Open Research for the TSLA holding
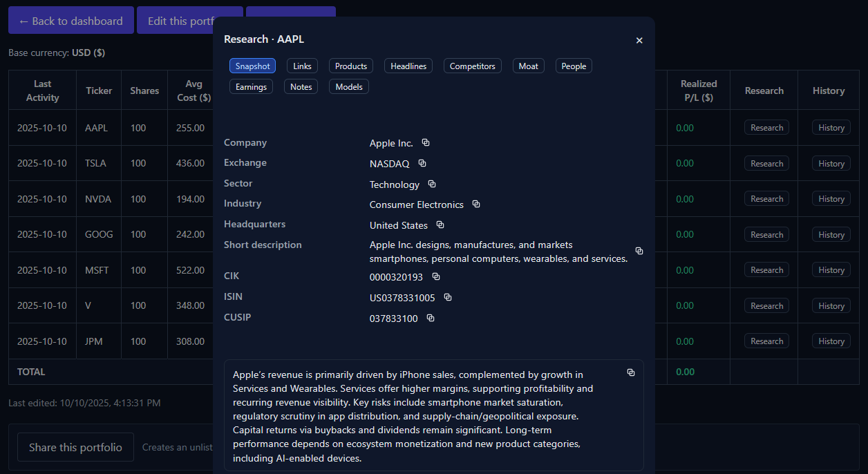The width and height of the screenshot is (868, 474). (x=766, y=163)
